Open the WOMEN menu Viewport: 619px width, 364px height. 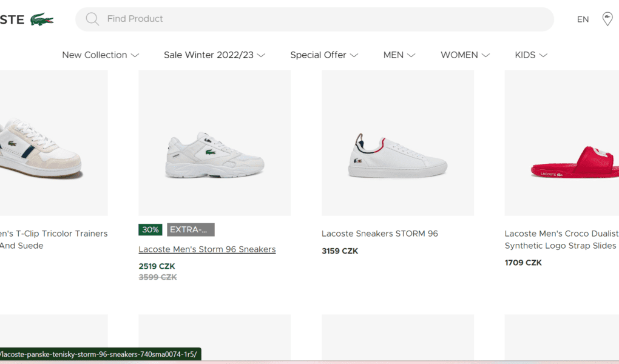(465, 55)
